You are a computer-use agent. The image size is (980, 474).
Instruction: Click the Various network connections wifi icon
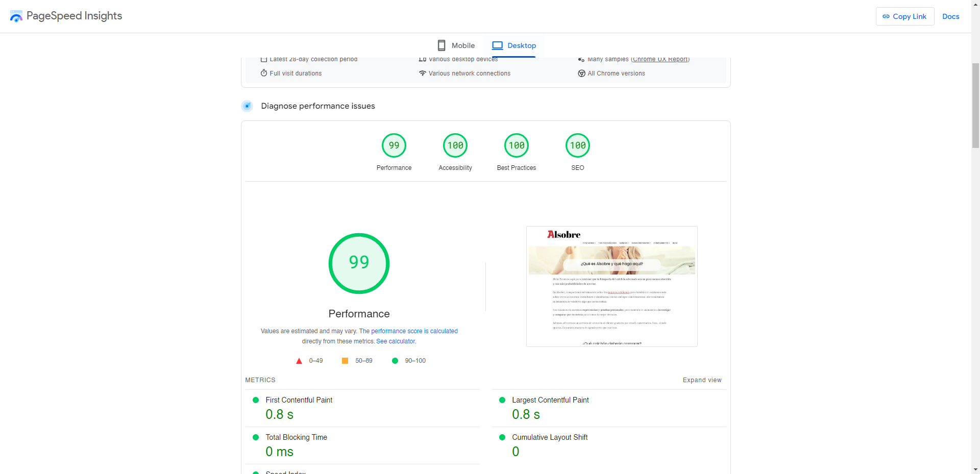[423, 73]
